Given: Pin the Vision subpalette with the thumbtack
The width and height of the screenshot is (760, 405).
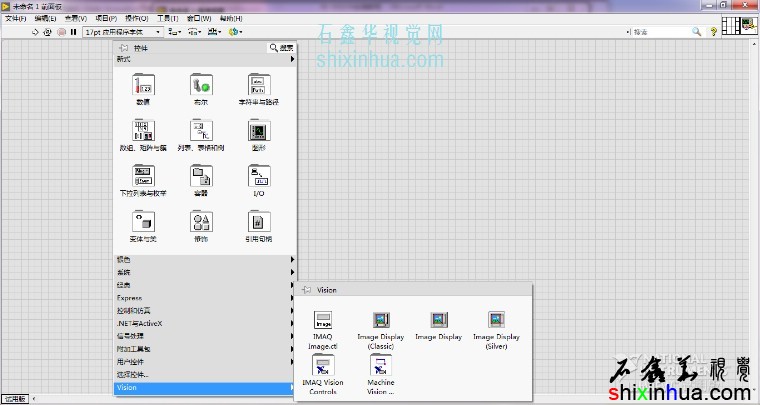Looking at the screenshot, I should click(x=307, y=290).
